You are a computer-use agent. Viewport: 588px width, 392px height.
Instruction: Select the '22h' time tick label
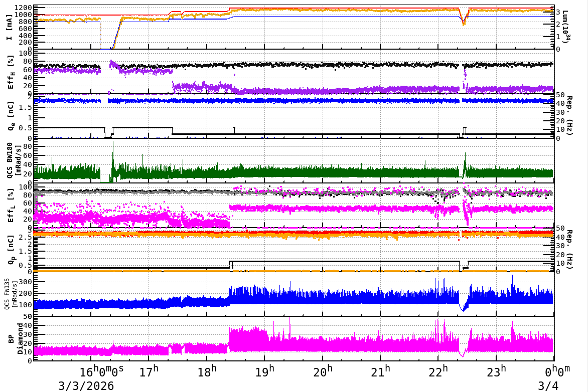tap(438, 371)
